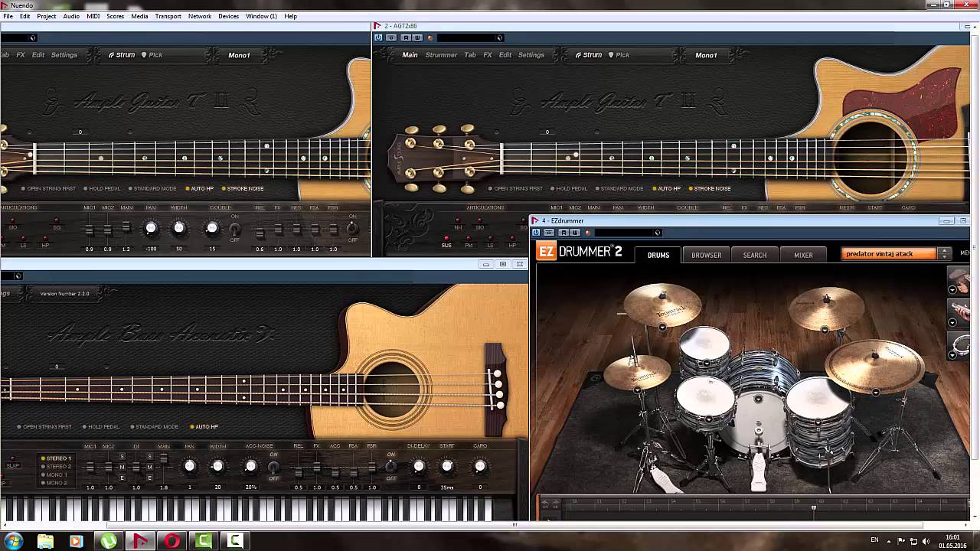
Task: Click the EZ Drummer 2 logo
Action: [x=580, y=253]
